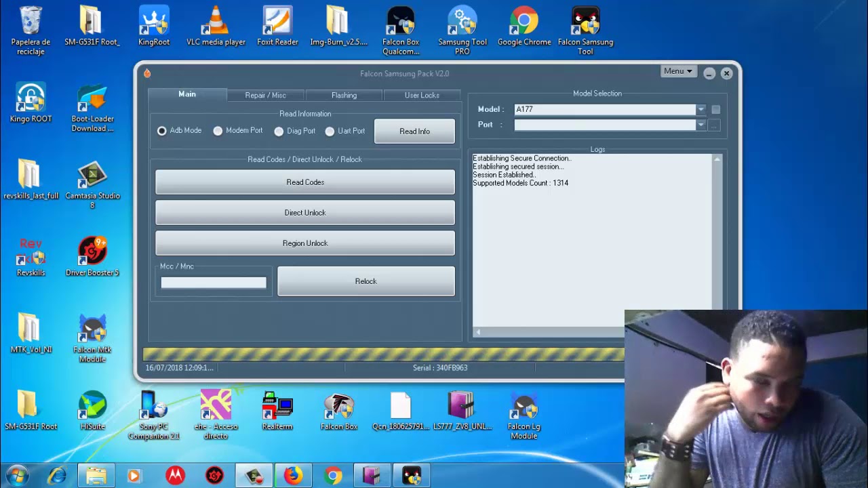Viewport: 868px width, 488px height.
Task: Click the Serial : 340FB963 status text
Action: 440,367
